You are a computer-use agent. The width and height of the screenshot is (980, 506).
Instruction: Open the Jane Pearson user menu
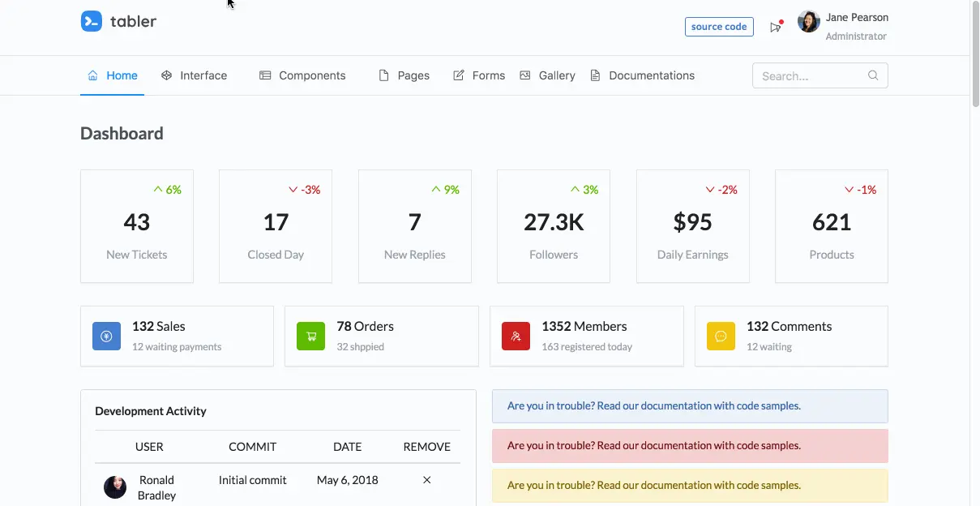click(x=843, y=26)
